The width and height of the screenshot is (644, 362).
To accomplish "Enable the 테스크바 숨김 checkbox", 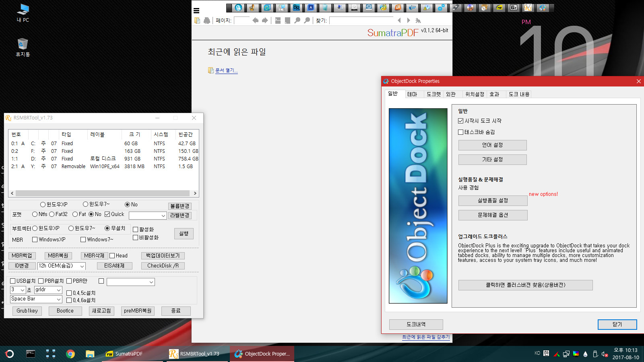I will (461, 132).
